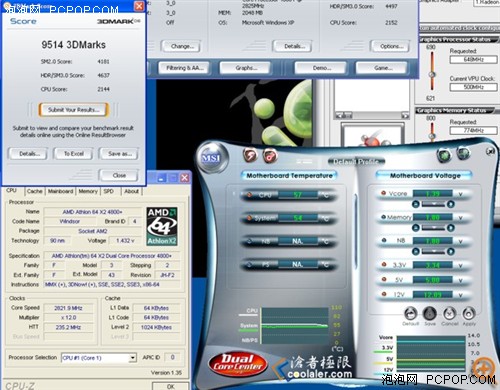Screen dimensions: 500x390
Task: Switch to the SPD tab in CPU-Z
Action: (109, 191)
